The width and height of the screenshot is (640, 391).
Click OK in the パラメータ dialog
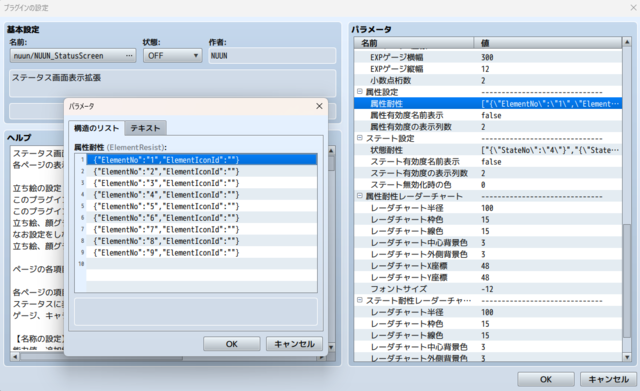point(231,344)
